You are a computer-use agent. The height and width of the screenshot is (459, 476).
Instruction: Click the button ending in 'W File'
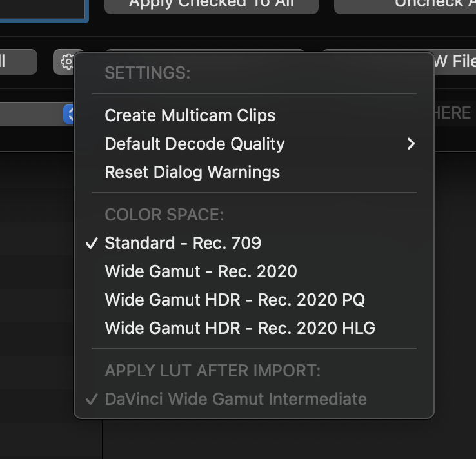(454, 62)
